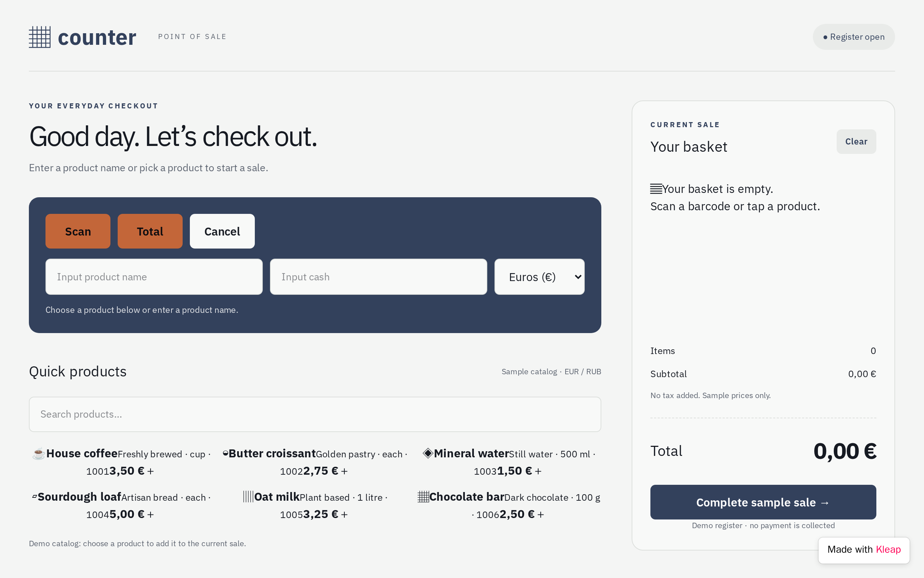Viewport: 924px width, 578px height.
Task: Select the Mineral water product name
Action: point(471,453)
